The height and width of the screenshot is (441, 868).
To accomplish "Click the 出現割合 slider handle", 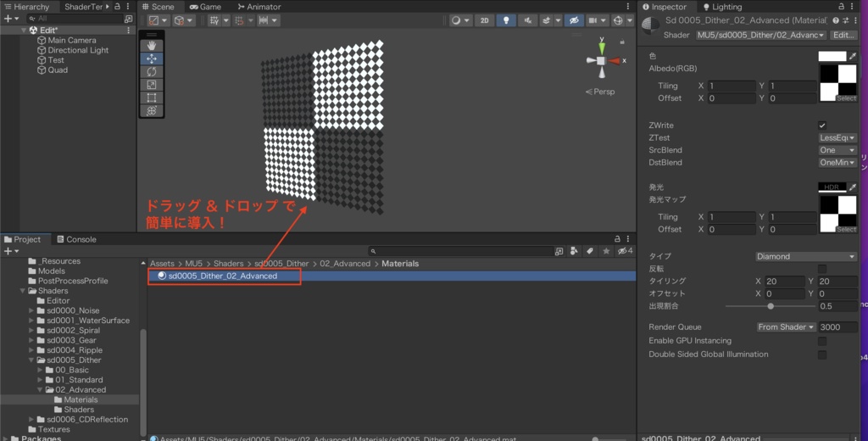I will click(771, 306).
